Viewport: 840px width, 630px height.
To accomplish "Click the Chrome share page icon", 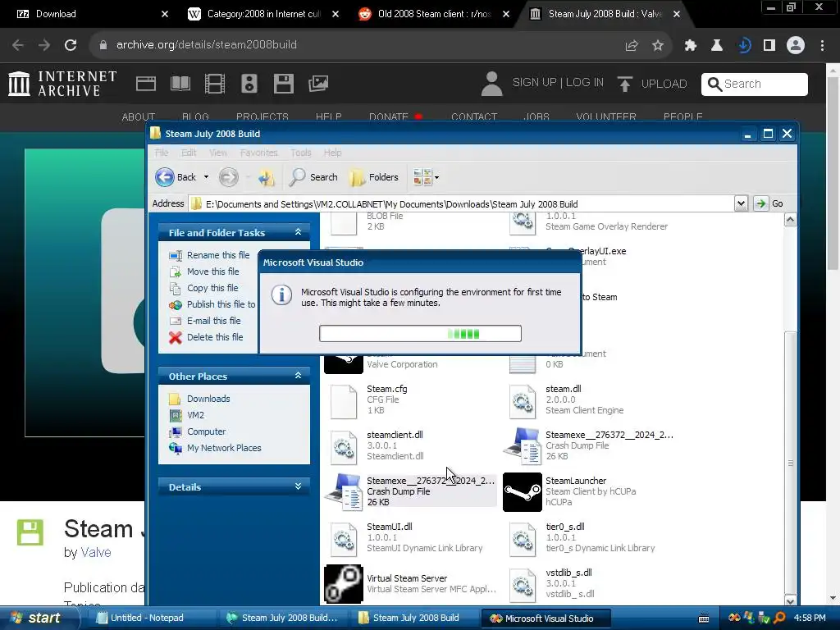I will click(x=632, y=46).
